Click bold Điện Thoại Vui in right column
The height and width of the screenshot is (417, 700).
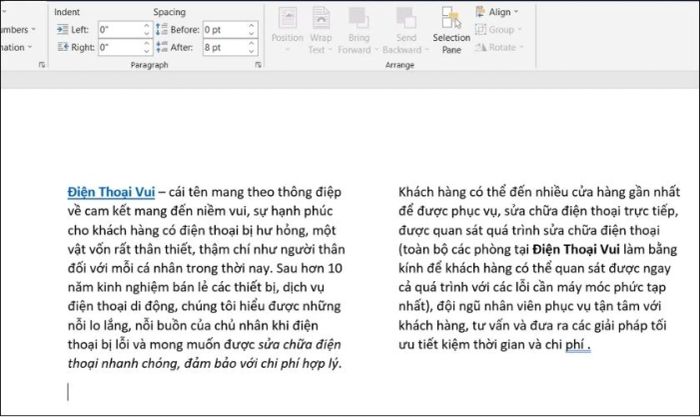pyautogui.click(x=576, y=249)
